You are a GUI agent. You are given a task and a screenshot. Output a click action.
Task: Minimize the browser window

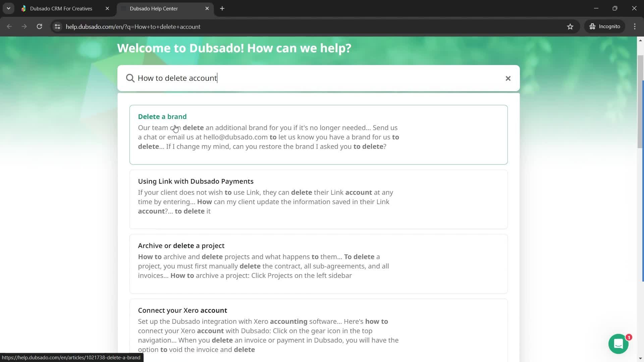(x=596, y=8)
